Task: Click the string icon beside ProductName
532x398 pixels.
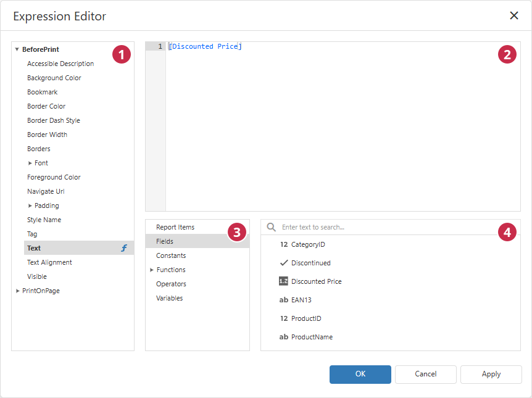Action: tap(284, 337)
